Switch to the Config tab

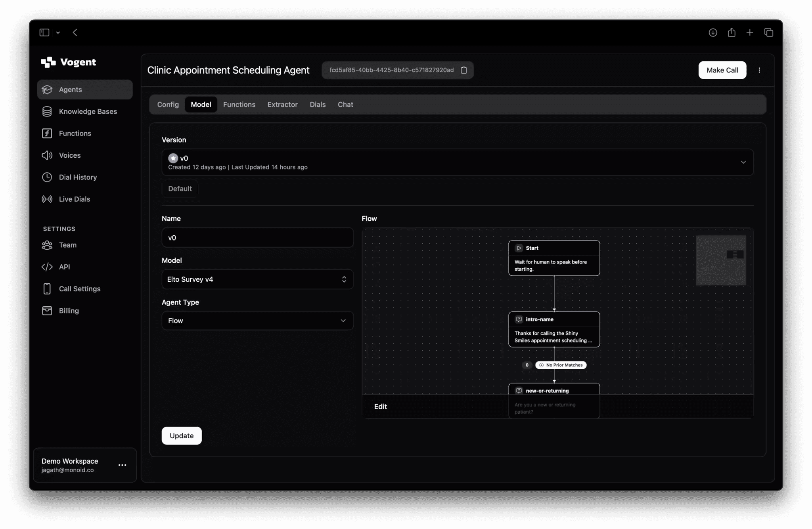pos(168,104)
